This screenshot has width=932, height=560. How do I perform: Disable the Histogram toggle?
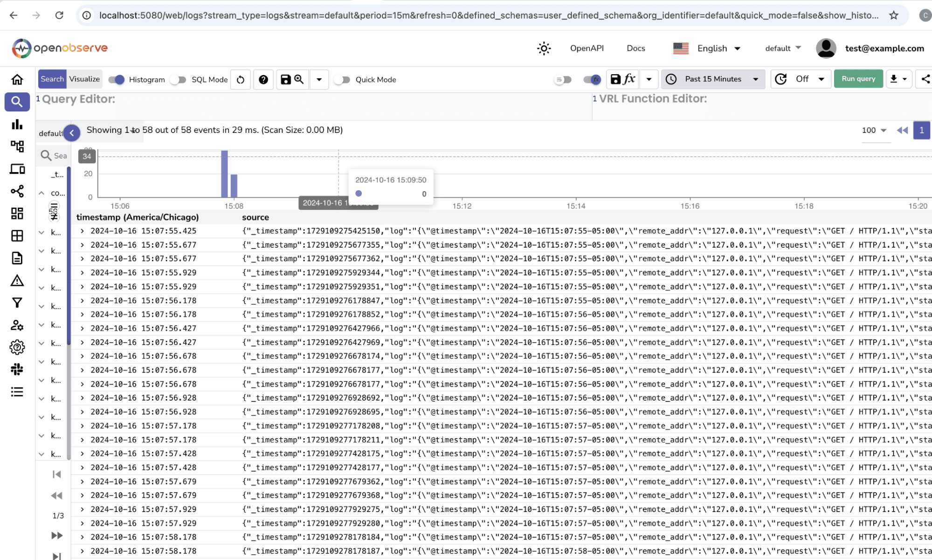pos(116,80)
